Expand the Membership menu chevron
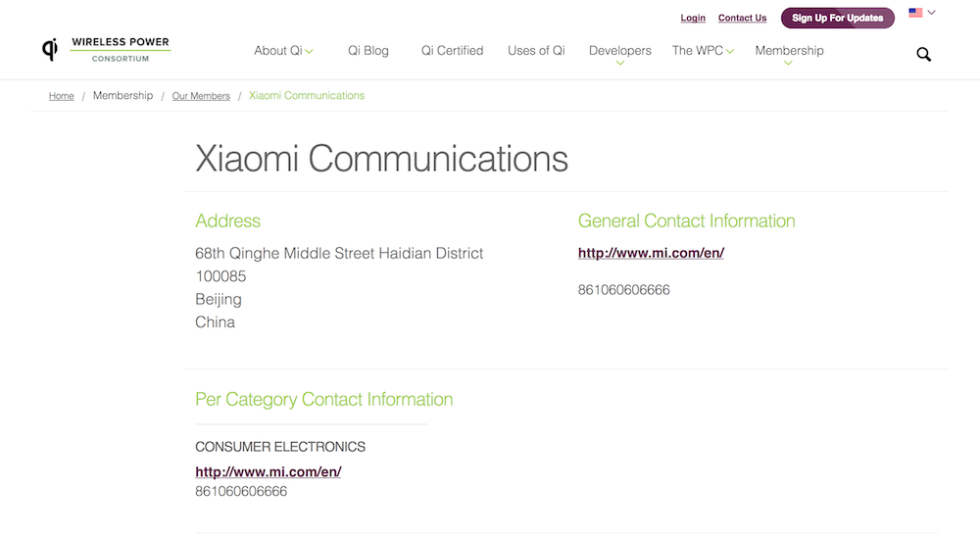Screen dimensions: 980x538 tap(788, 63)
